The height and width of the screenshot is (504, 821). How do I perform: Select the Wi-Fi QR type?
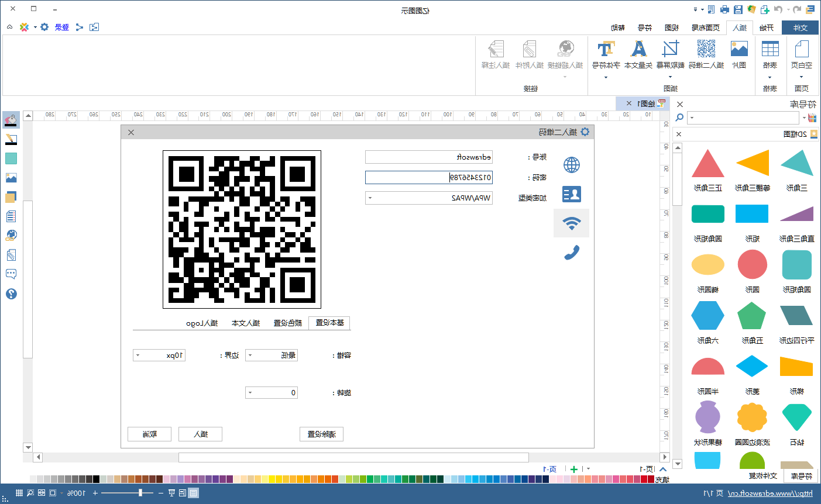pyautogui.click(x=572, y=223)
